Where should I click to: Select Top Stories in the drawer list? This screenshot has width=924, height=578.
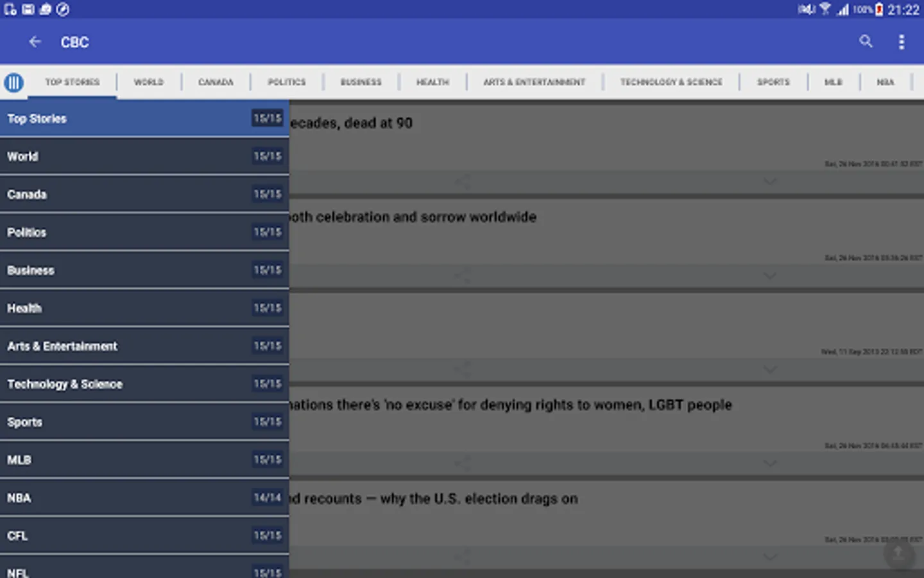(144, 119)
